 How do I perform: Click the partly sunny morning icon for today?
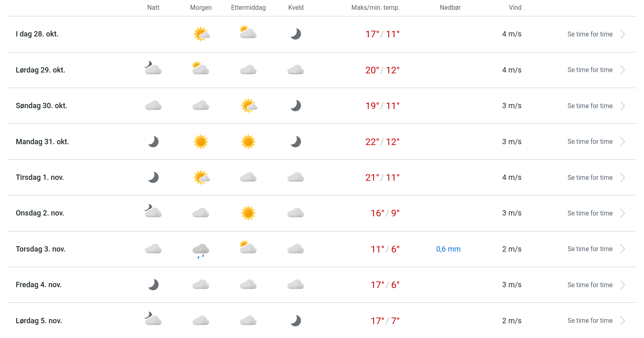(x=201, y=34)
